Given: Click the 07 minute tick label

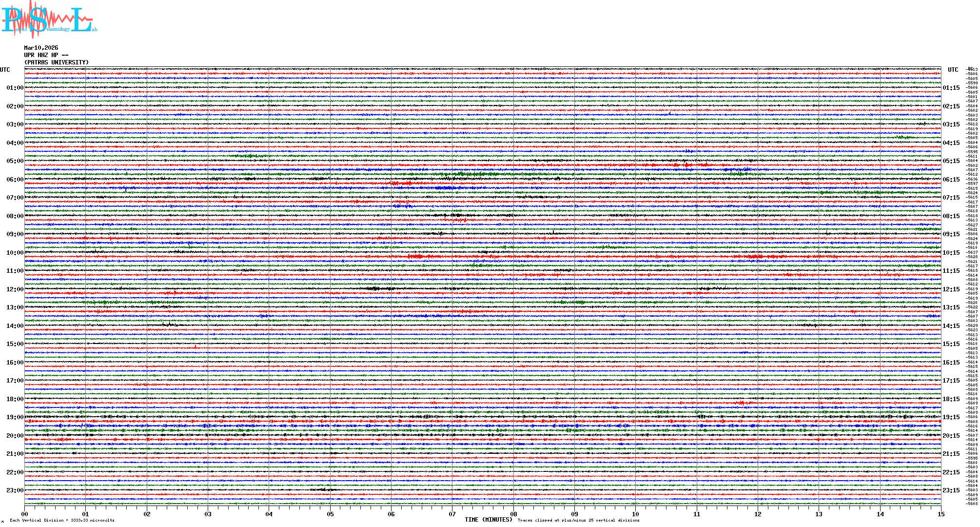Looking at the screenshot, I should tap(452, 514).
